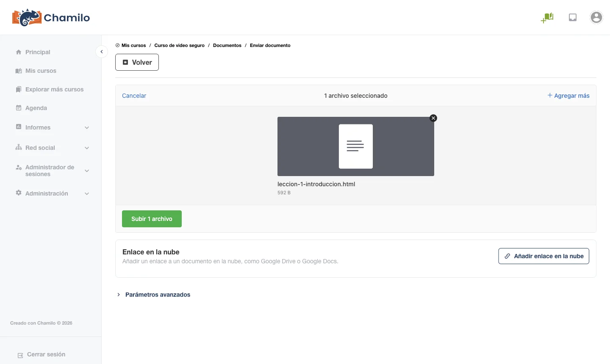Click the Volver button

pos(137,62)
